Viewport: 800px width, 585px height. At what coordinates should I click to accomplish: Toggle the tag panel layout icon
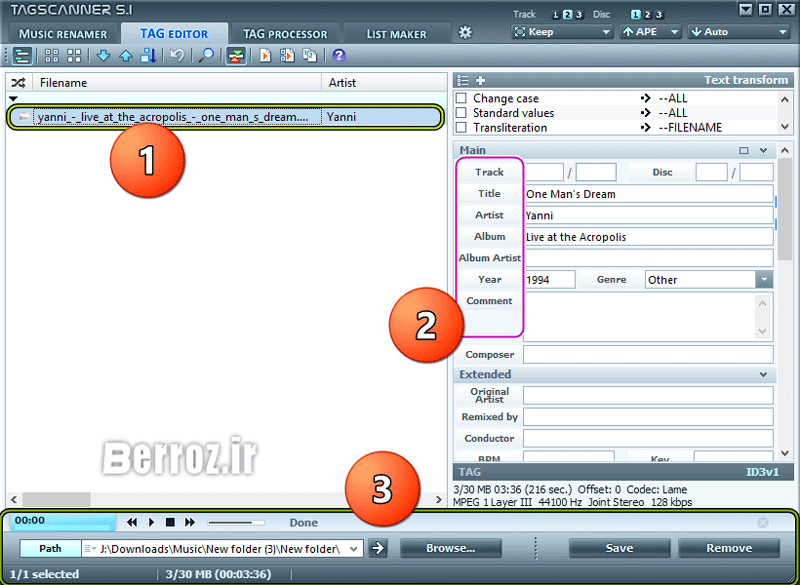(236, 56)
